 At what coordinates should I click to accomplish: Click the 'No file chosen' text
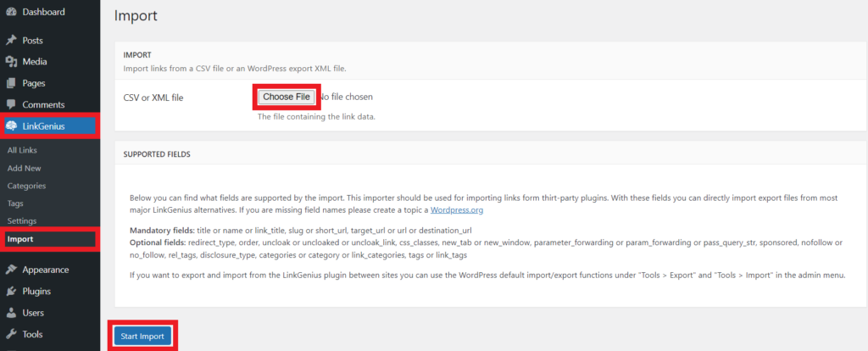click(346, 97)
